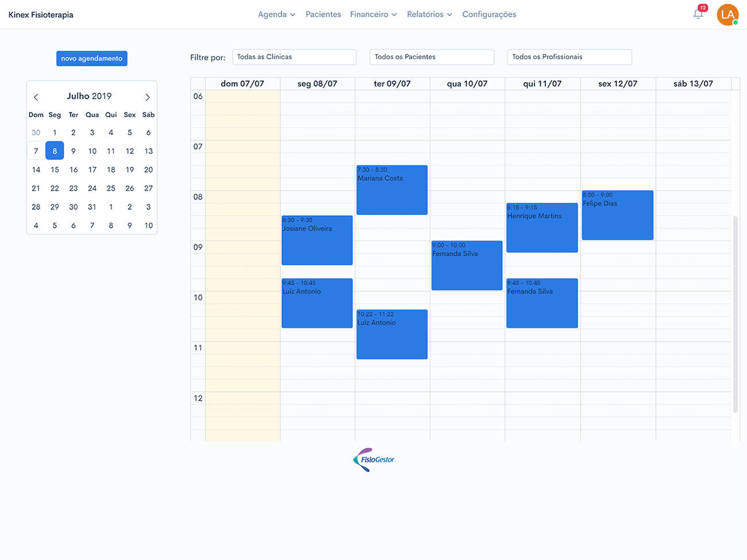This screenshot has height=560, width=747.
Task: Select day 13 in mini calendar
Action: (148, 151)
